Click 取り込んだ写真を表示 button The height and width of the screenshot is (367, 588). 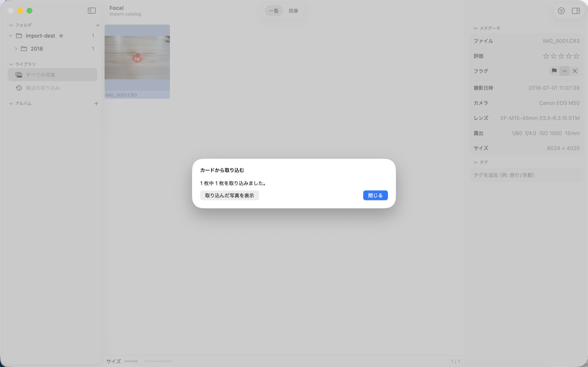click(229, 195)
